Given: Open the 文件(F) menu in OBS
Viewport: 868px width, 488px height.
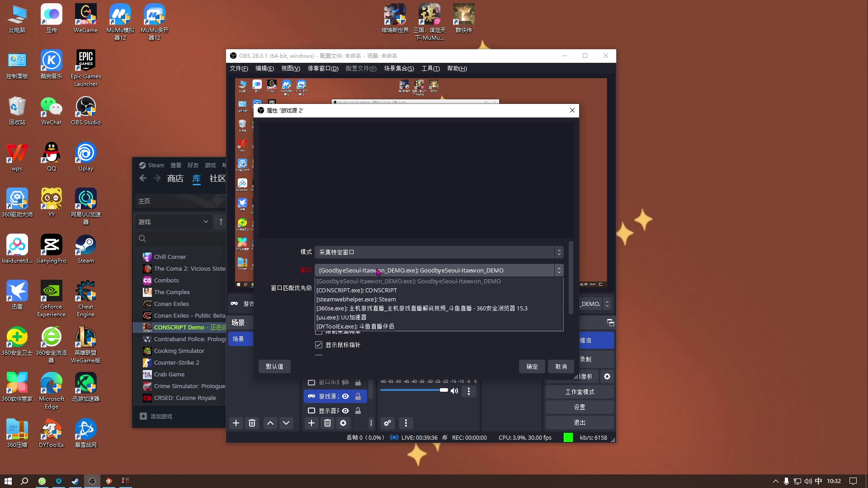Looking at the screenshot, I should 239,69.
